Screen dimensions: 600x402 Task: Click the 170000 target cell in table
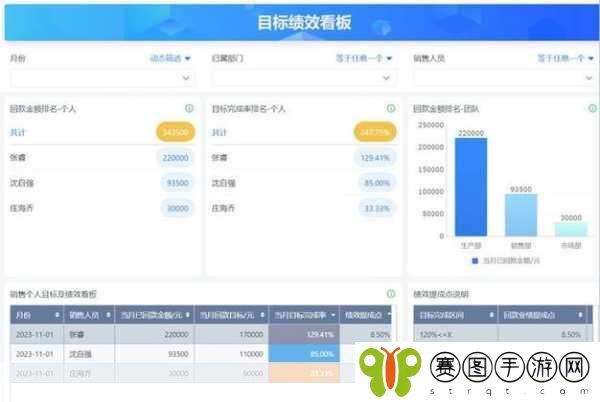click(x=232, y=334)
